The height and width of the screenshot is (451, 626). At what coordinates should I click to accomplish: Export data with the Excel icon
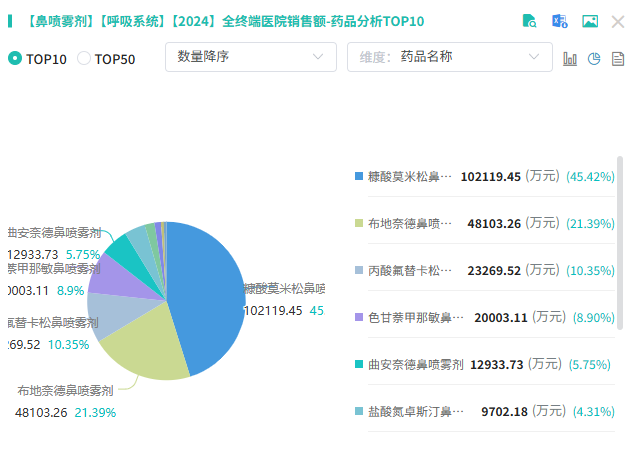click(x=560, y=21)
